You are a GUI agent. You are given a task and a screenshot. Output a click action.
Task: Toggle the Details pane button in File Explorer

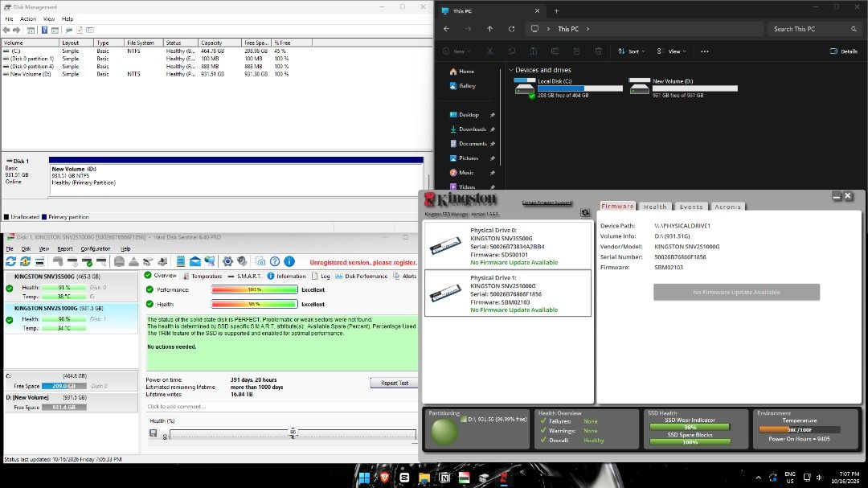click(x=844, y=51)
